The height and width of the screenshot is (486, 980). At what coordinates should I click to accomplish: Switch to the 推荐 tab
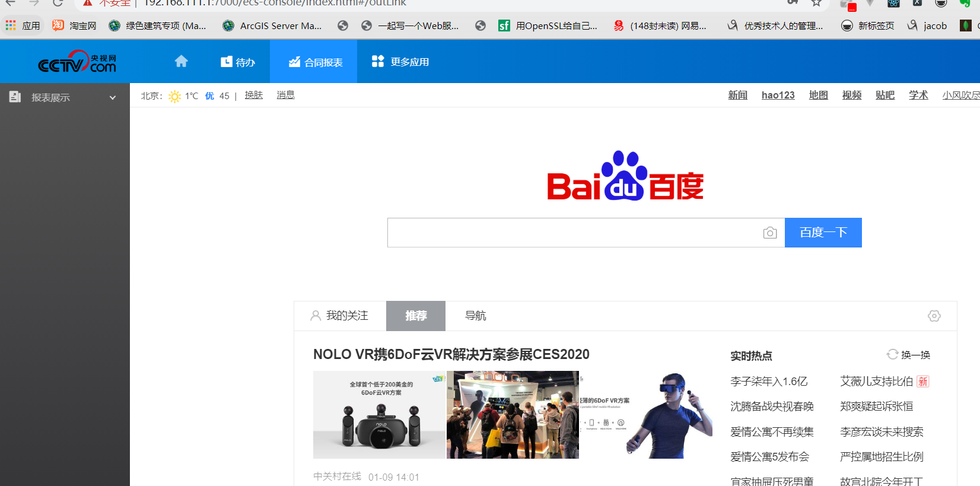pos(416,316)
